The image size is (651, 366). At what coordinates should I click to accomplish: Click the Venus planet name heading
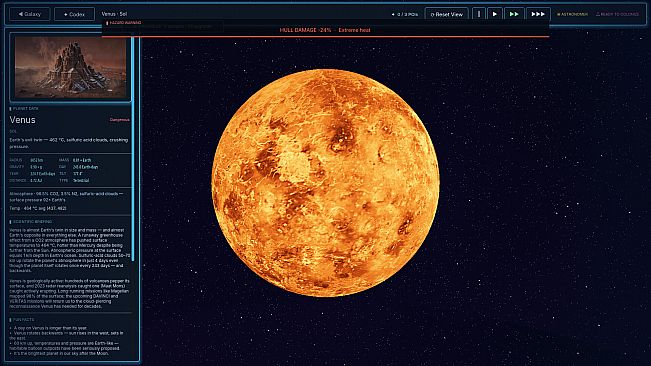[22, 120]
